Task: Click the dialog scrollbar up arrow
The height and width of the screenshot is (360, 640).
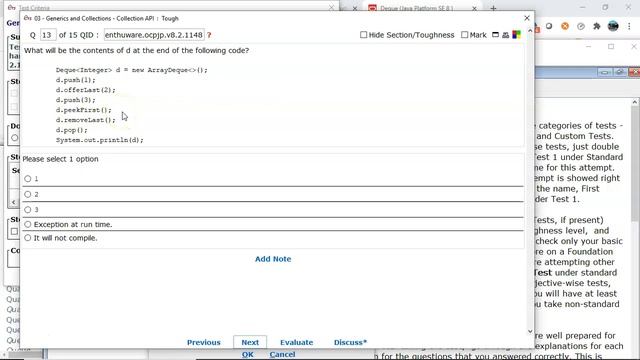Action: pos(530,31)
